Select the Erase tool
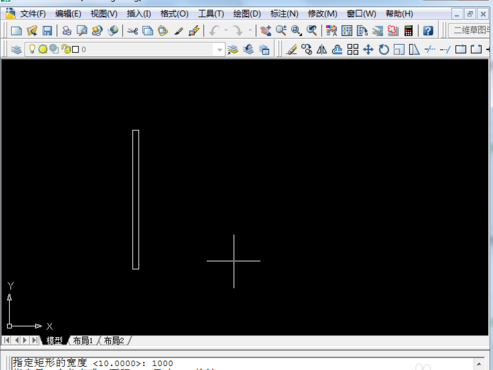493x370 pixels. [x=291, y=50]
